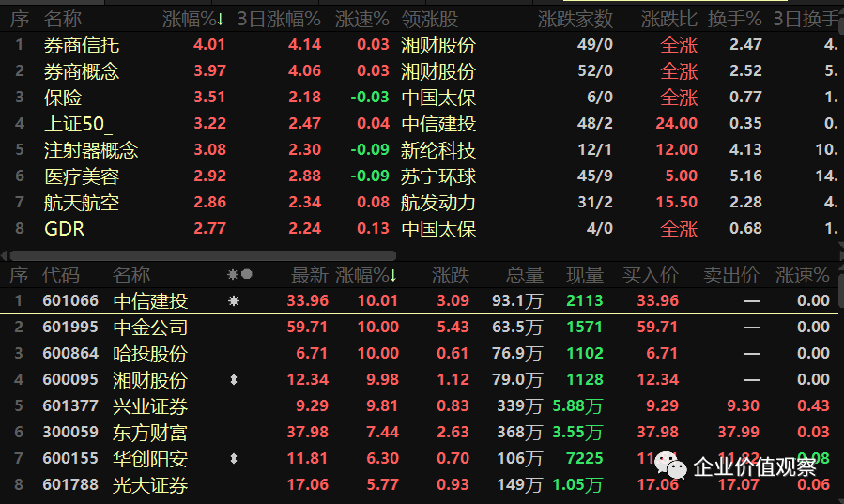Viewport: 844px width, 504px height.
Task: Click the 涨跌 column header
Action: tap(451, 275)
